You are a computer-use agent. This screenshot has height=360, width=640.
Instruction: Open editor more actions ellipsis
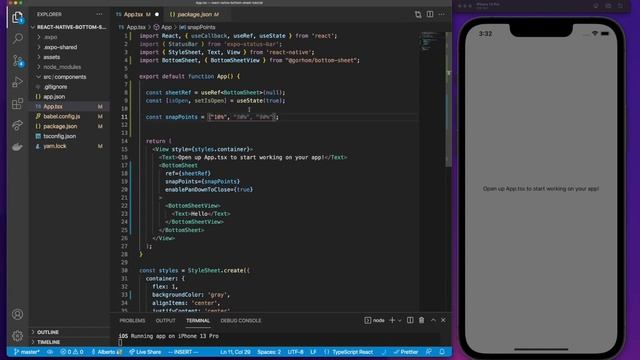click(x=442, y=14)
